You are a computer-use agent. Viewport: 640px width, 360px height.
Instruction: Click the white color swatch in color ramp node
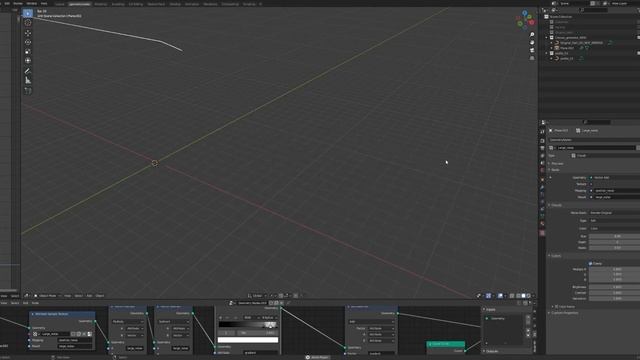click(248, 340)
